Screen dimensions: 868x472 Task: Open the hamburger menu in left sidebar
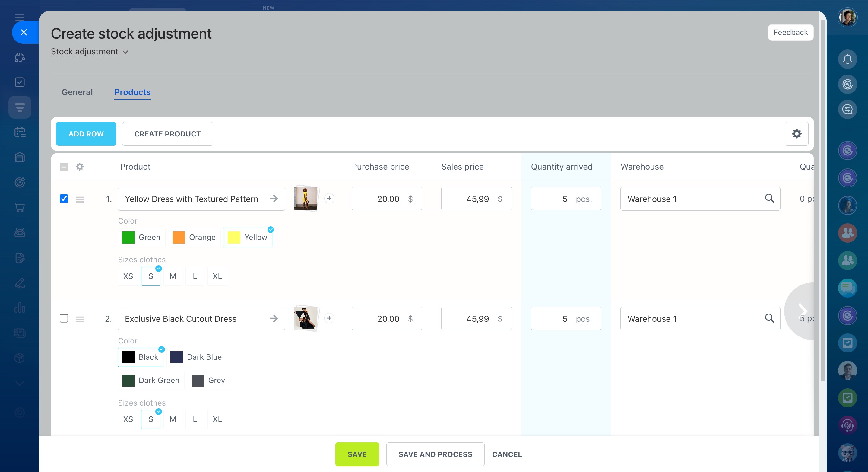pos(20,17)
